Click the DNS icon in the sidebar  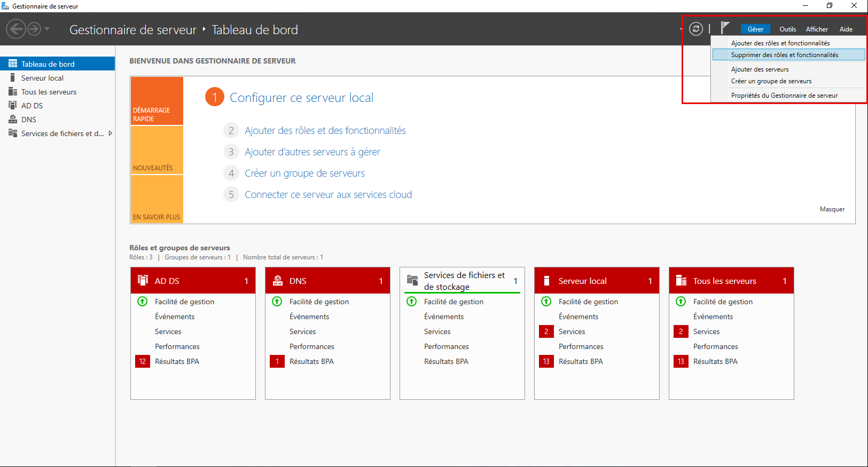point(13,119)
